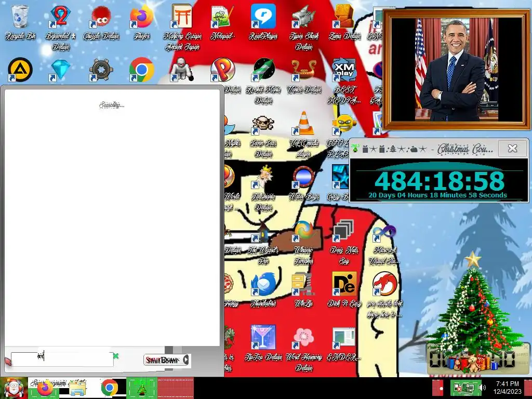Select the Thunderbird desktop shortcut
The image size is (532, 399).
[263, 289]
